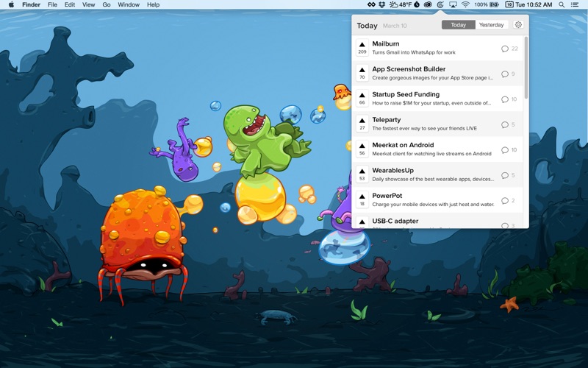The height and width of the screenshot is (368, 588).
Task: Open the PowerPot product title
Action: (x=387, y=196)
